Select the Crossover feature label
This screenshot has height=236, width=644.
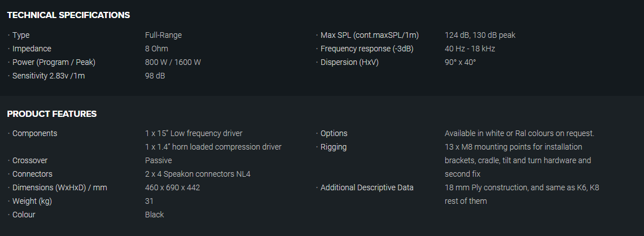[30, 160]
